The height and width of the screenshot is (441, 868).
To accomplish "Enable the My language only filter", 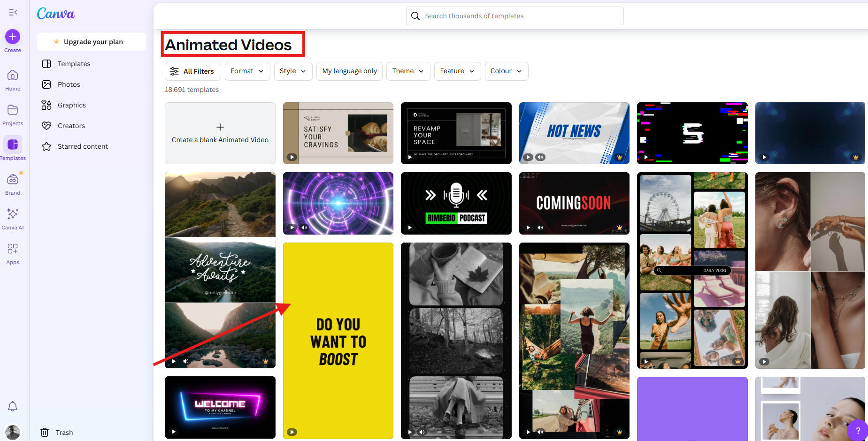I will click(x=349, y=71).
